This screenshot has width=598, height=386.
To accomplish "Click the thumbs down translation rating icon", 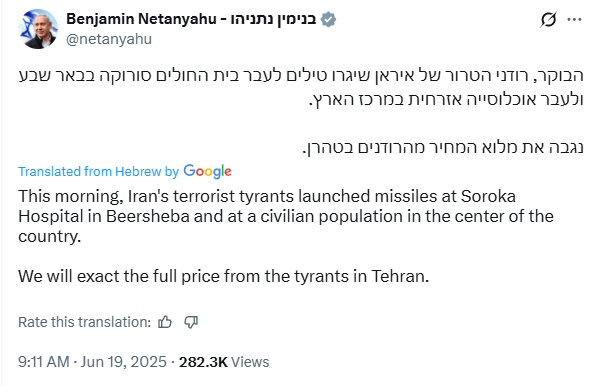I will pyautogui.click(x=191, y=322).
